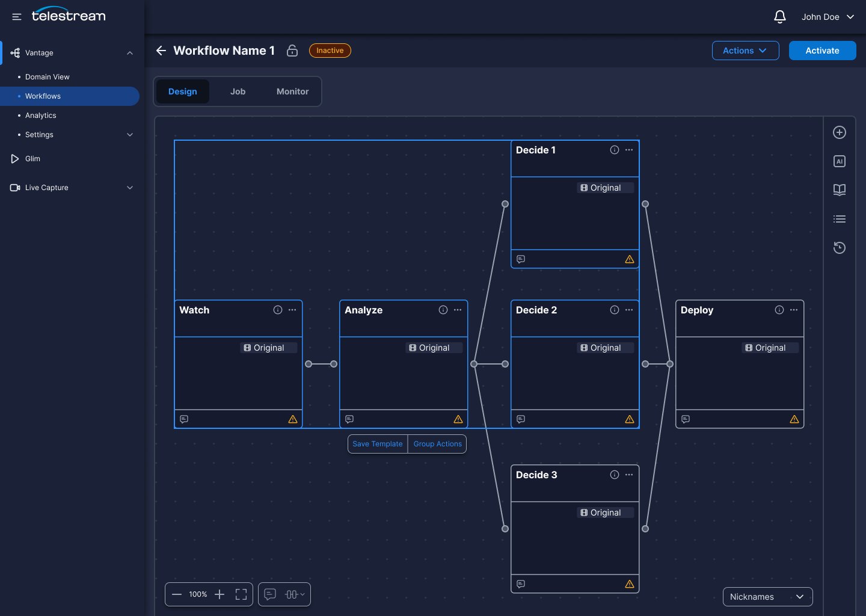Open the Nicknames dropdown
866x616 pixels.
[x=767, y=597]
